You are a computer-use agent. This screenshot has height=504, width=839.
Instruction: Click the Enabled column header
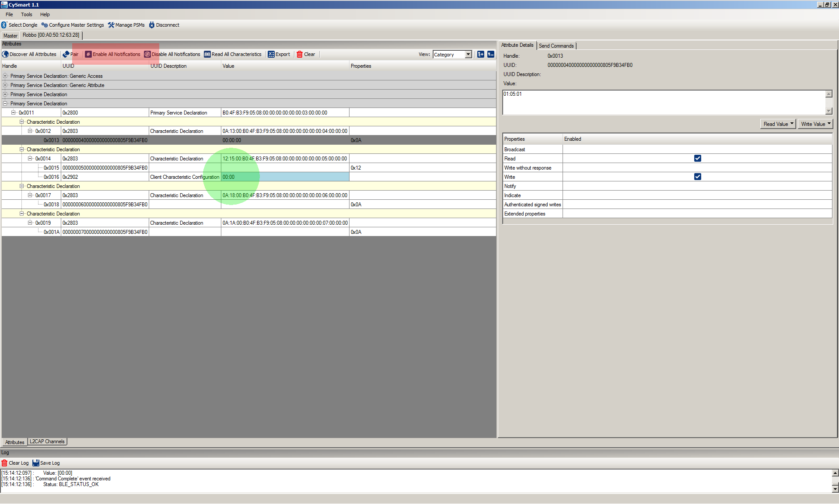697,139
